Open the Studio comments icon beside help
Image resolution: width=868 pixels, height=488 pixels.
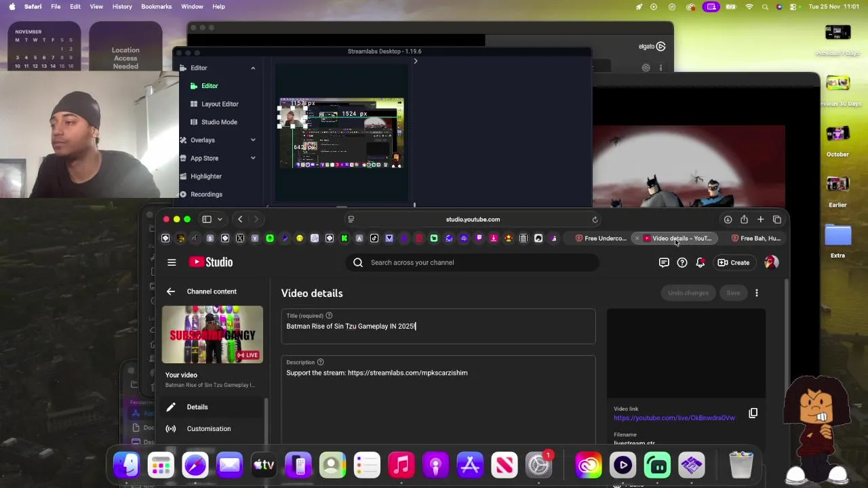point(664,262)
